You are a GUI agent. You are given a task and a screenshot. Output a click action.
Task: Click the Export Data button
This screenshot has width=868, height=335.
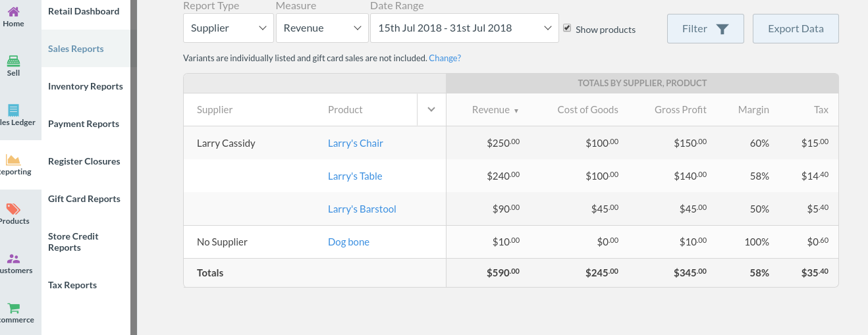pyautogui.click(x=796, y=29)
